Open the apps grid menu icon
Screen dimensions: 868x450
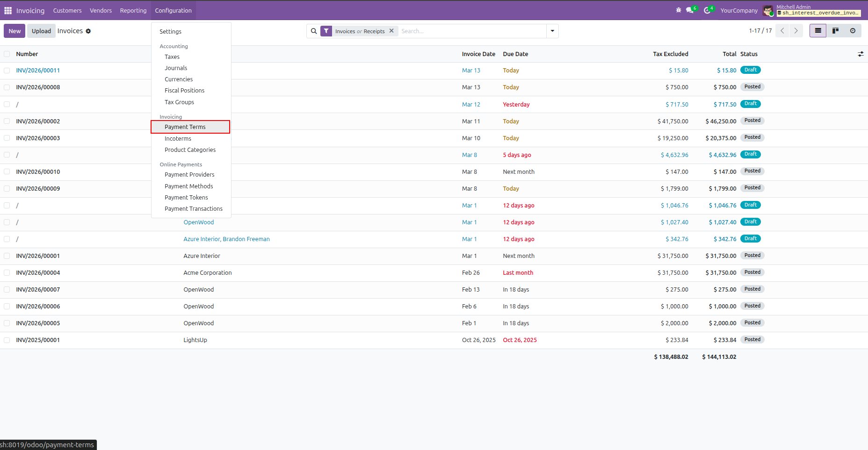click(x=8, y=10)
